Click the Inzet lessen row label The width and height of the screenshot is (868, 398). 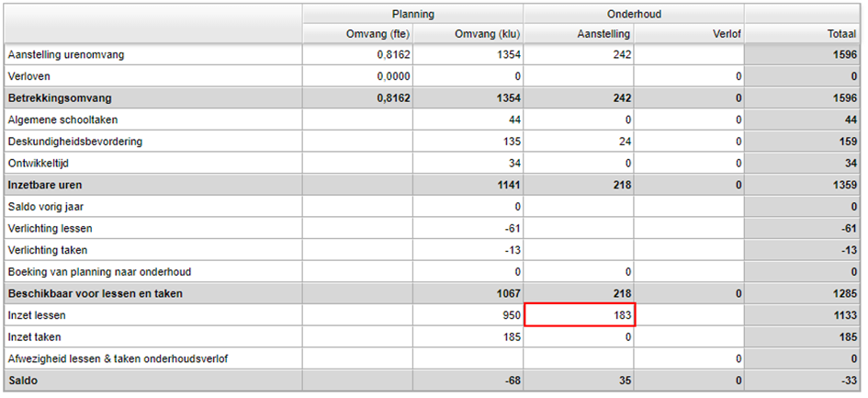37,315
